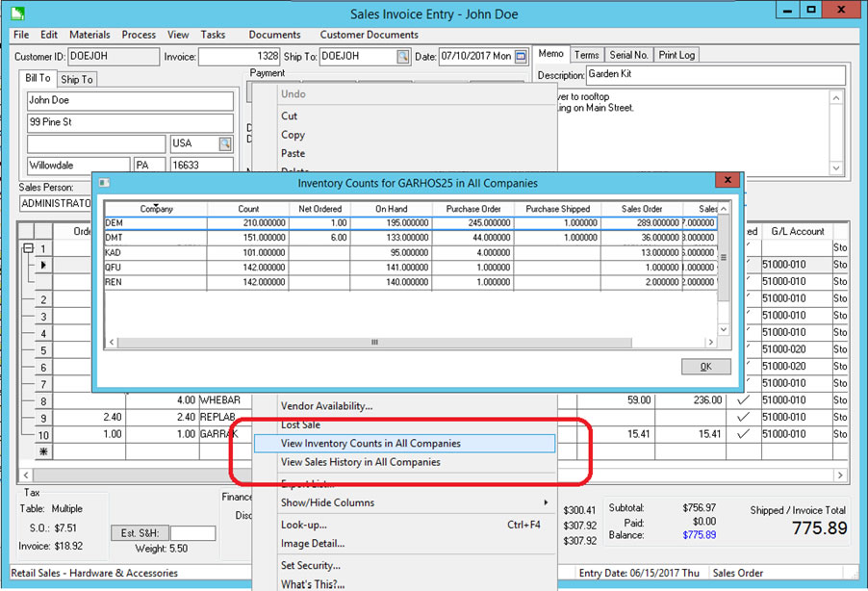
Task: Collapse the tree node on row 1
Action: point(28,248)
